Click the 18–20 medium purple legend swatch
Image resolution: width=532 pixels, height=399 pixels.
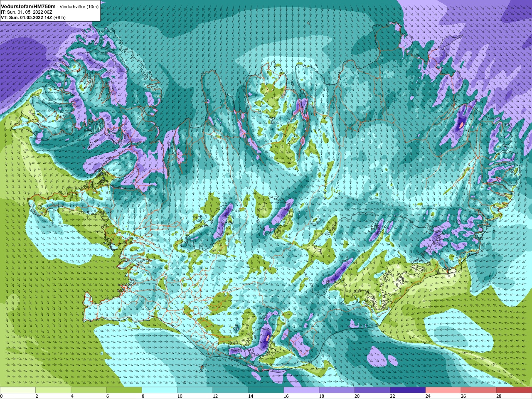click(337, 390)
